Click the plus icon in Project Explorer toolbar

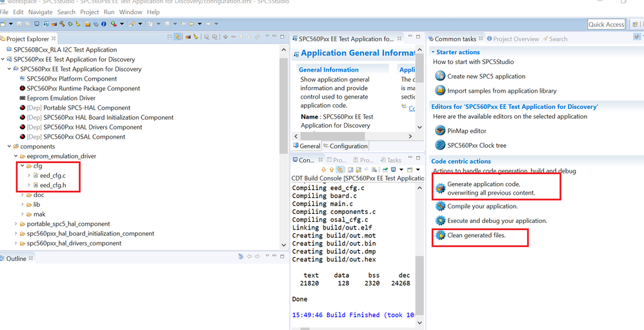point(225,37)
